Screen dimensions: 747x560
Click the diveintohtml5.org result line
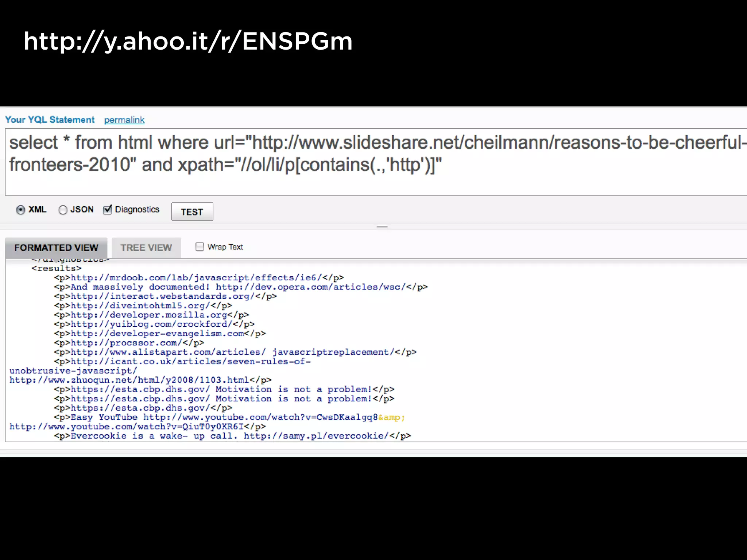click(x=143, y=306)
